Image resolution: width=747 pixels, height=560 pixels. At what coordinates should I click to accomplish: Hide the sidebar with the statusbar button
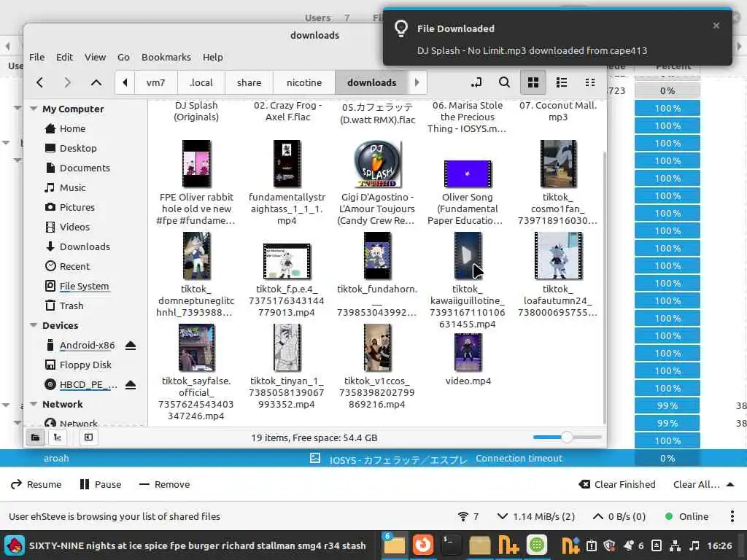point(88,437)
